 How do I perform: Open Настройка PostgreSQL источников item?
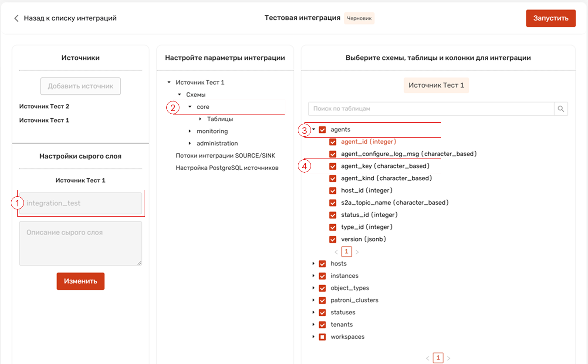tap(227, 168)
